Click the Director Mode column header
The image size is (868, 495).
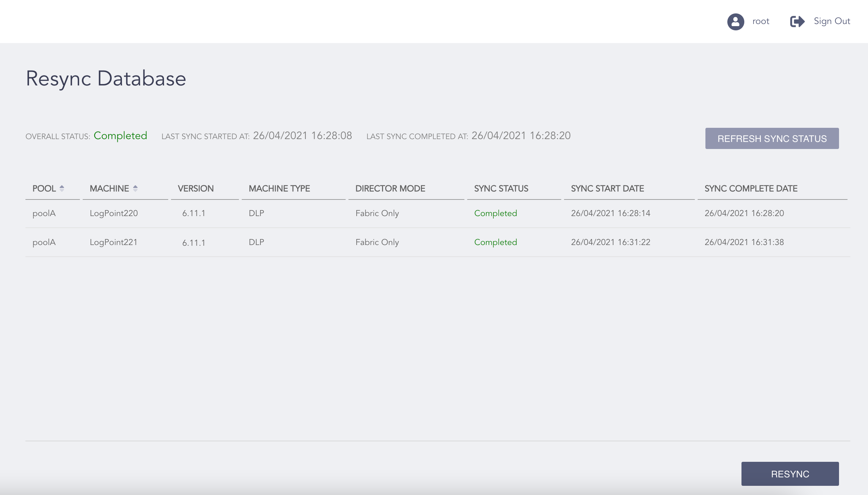[x=390, y=189]
